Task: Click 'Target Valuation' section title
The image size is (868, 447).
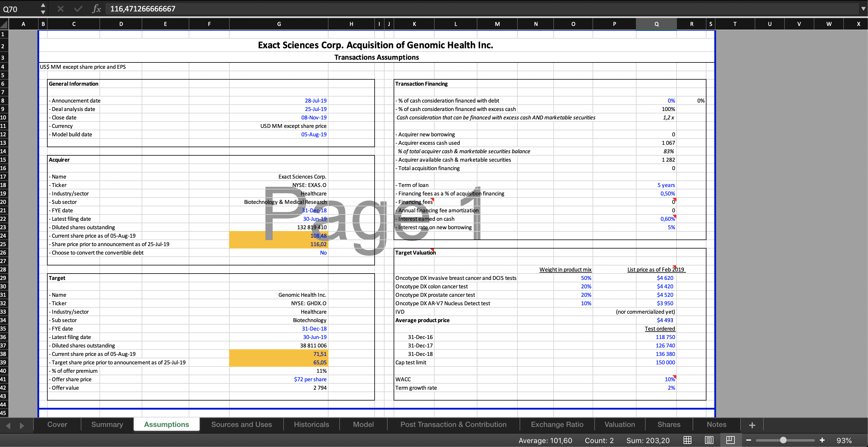Action: (x=415, y=252)
